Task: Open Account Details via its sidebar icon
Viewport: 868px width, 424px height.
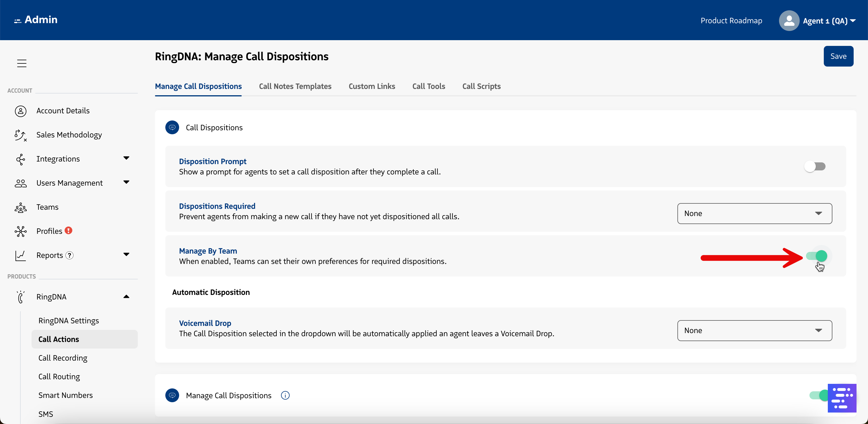Action: 21,111
